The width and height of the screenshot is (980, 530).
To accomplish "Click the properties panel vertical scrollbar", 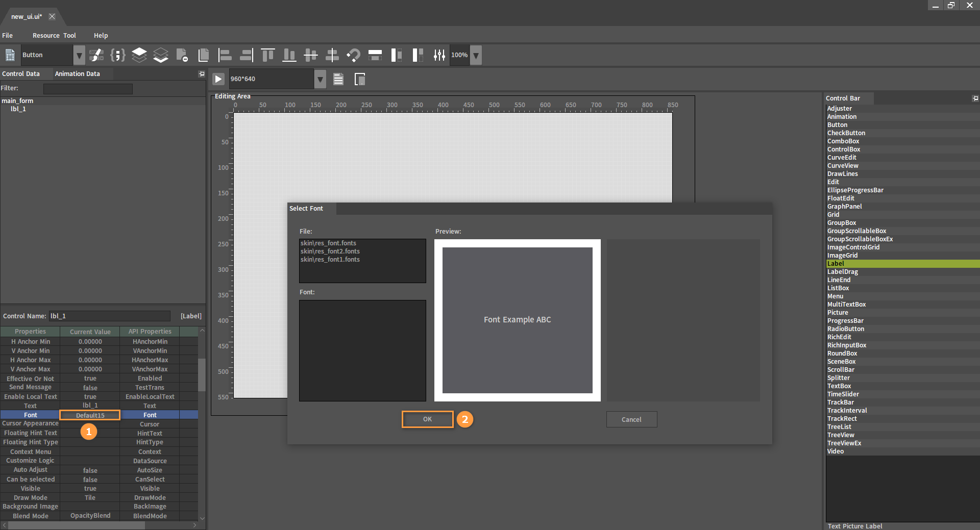I will (202, 374).
